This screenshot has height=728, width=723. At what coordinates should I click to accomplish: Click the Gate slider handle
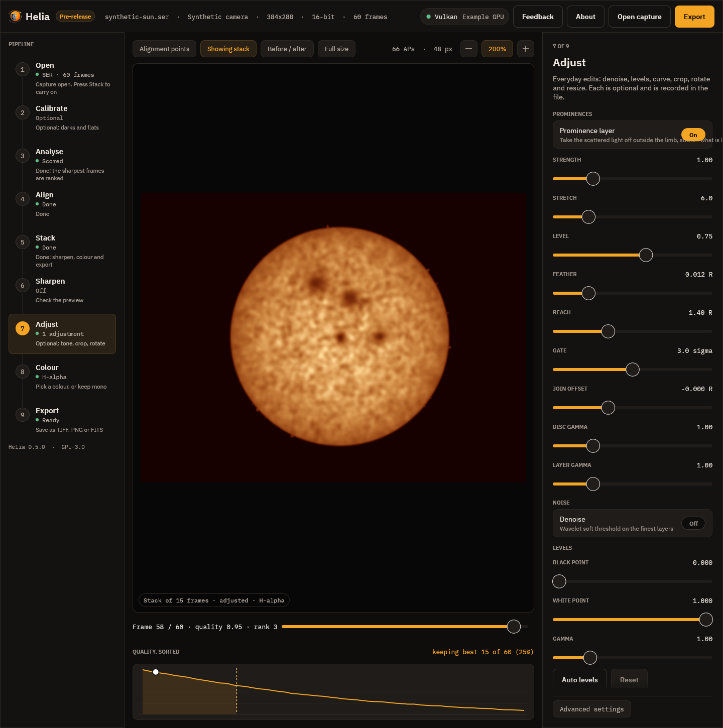coord(633,370)
